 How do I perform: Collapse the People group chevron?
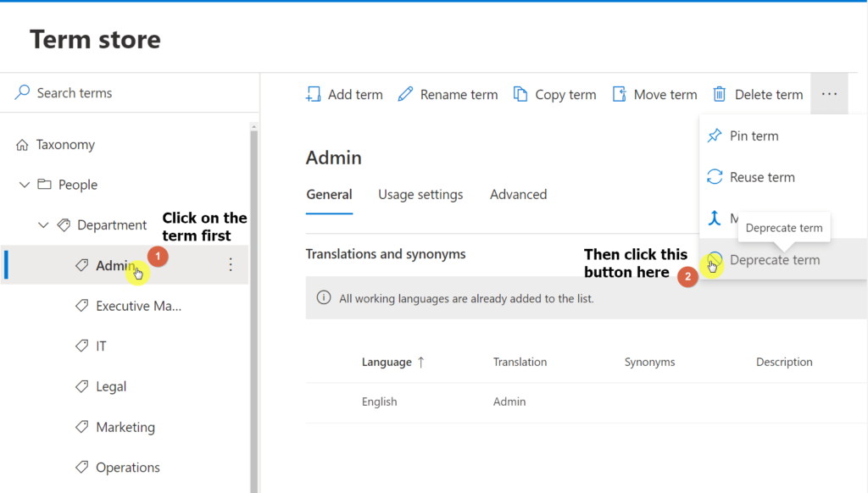[x=25, y=185]
